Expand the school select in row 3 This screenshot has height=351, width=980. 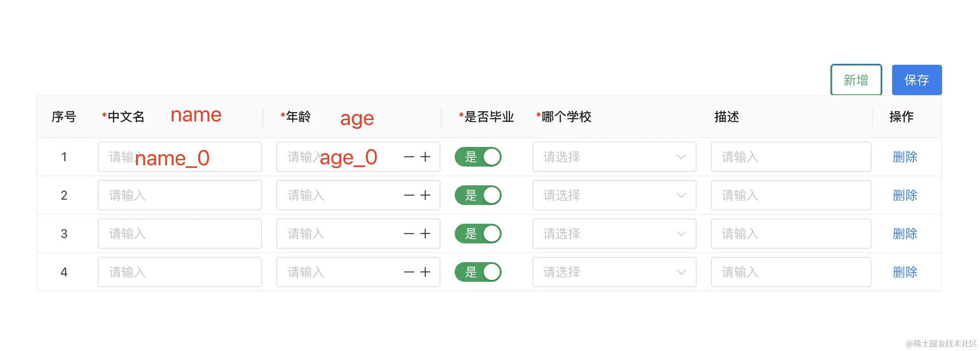coord(614,234)
